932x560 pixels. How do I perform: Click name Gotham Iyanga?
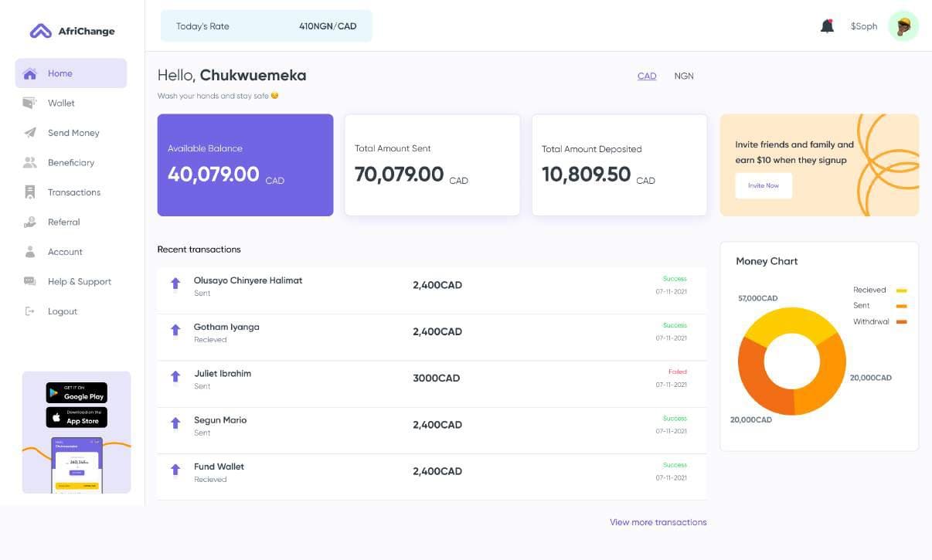[226, 327]
